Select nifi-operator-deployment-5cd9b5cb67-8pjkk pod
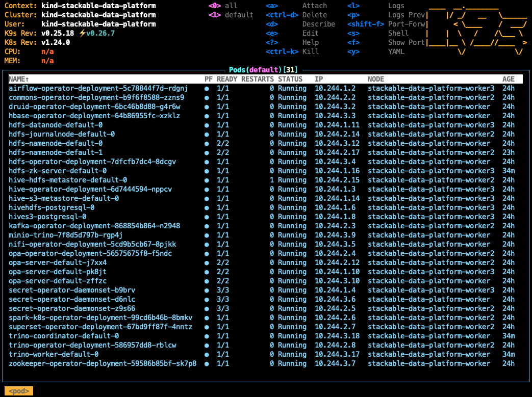 click(265, 244)
